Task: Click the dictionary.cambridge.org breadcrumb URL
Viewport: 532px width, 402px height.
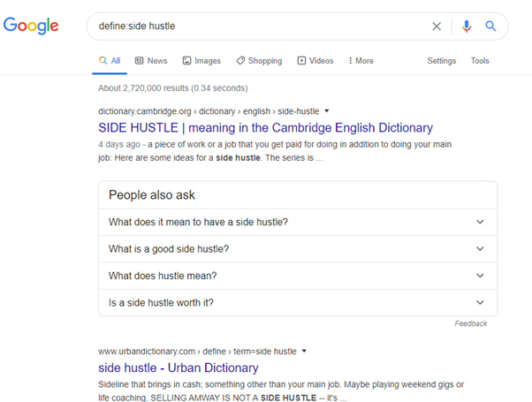Action: [209, 111]
